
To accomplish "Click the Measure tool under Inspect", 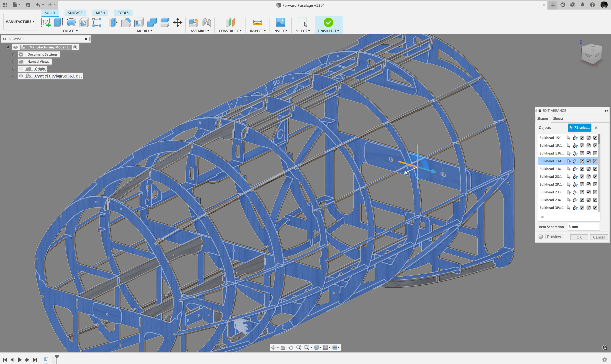I will click(x=257, y=22).
